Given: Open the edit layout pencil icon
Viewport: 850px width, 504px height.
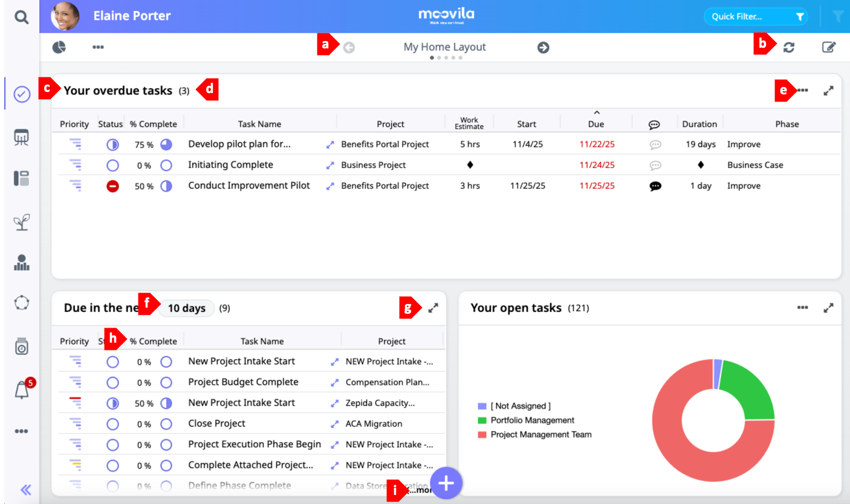Looking at the screenshot, I should tap(828, 47).
